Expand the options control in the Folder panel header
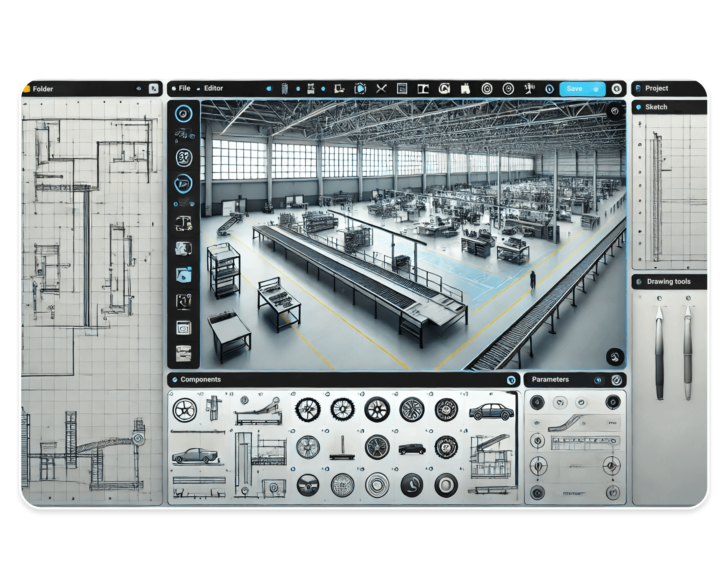The image size is (728, 586). pos(154,89)
